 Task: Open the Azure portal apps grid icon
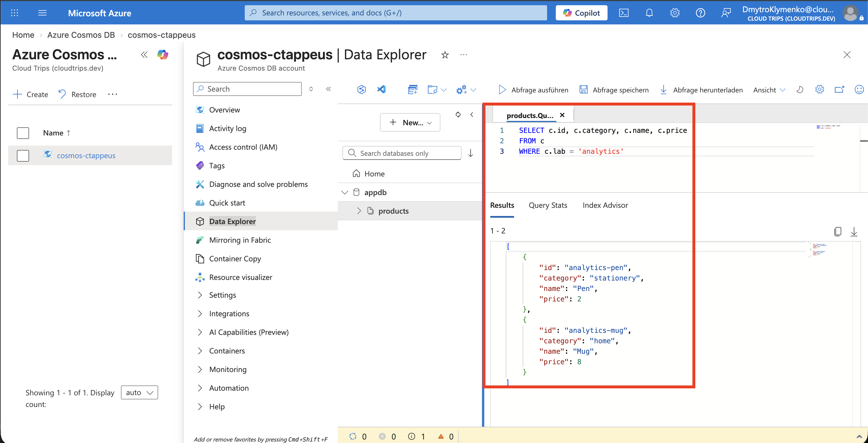[15, 13]
